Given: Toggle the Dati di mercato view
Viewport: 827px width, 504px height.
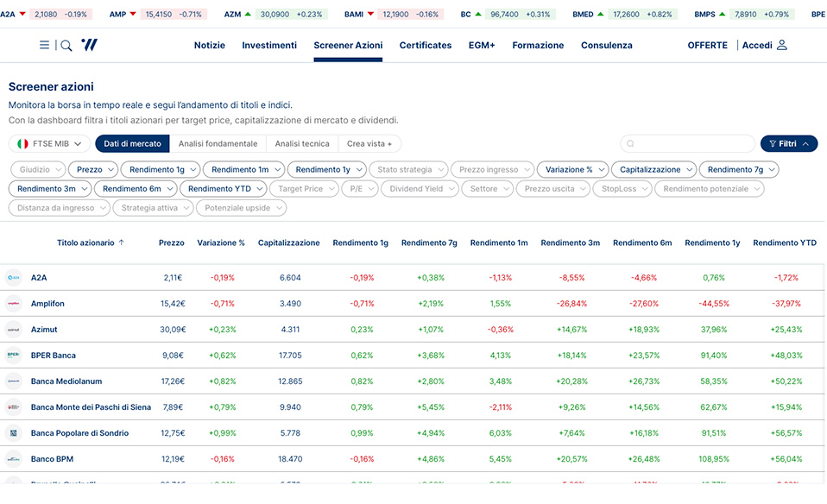Looking at the screenshot, I should click(131, 142).
